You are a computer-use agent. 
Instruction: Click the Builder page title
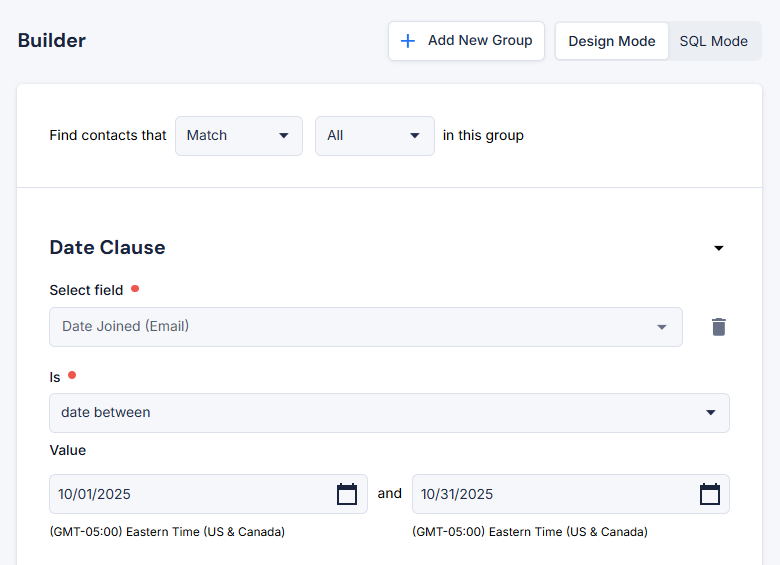[52, 41]
